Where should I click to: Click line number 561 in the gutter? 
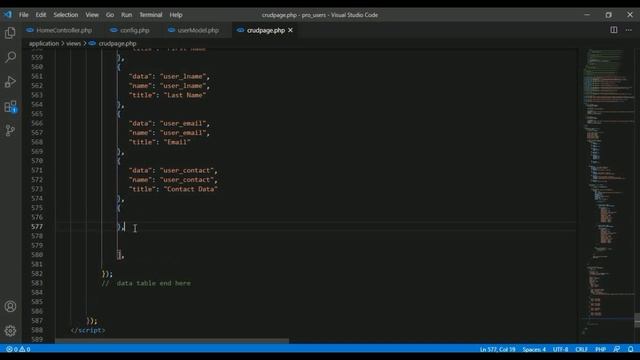(x=37, y=76)
